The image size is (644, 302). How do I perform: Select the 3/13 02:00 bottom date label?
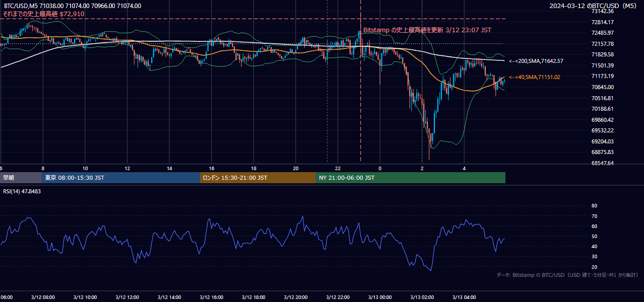click(x=422, y=297)
